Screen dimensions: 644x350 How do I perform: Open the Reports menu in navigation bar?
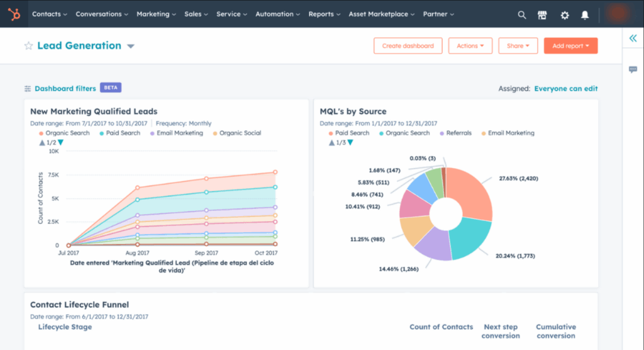pos(325,14)
